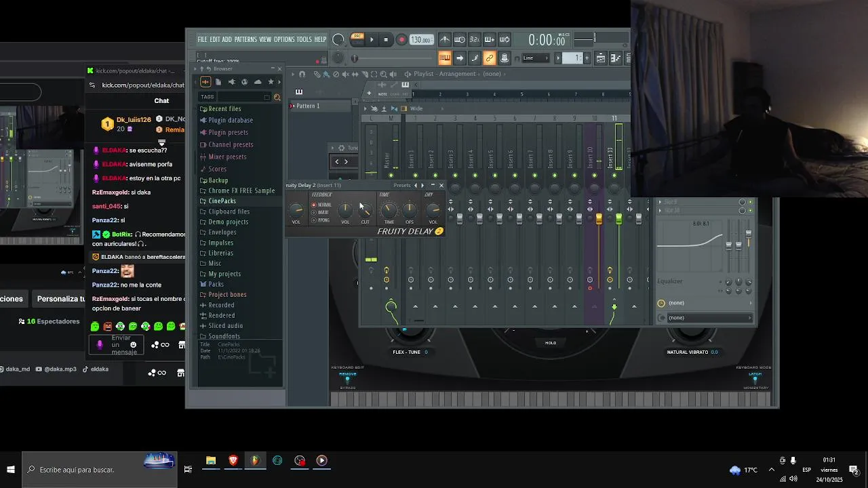
Task: Toggle the PAT/SONG mode switch
Action: [x=357, y=39]
